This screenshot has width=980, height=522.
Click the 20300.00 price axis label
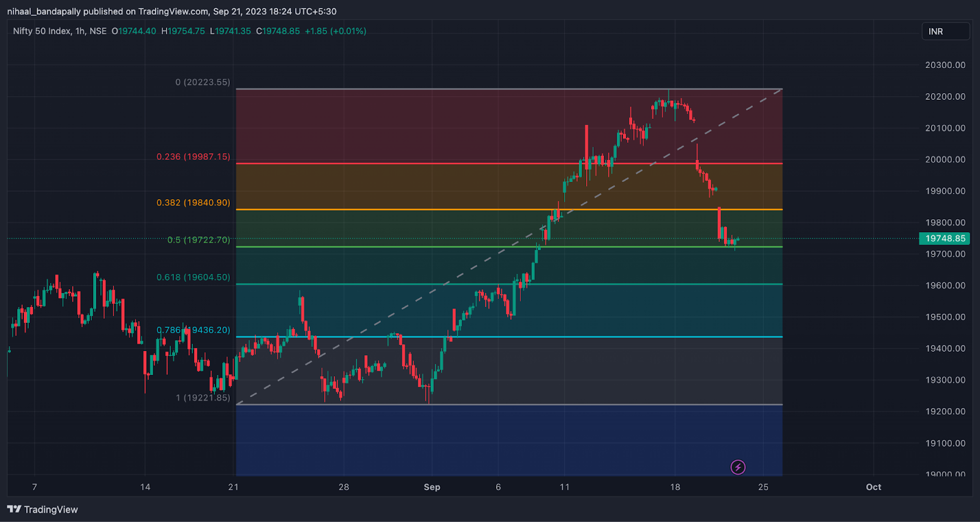[x=945, y=65]
